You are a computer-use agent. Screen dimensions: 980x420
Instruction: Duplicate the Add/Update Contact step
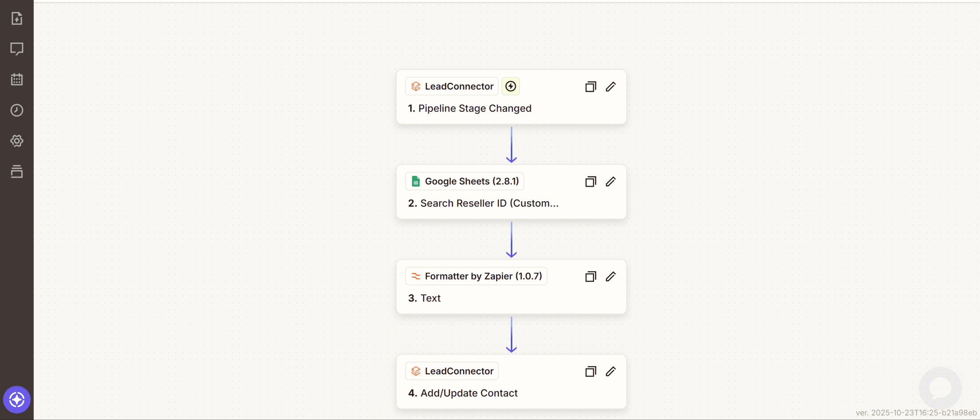tap(591, 371)
